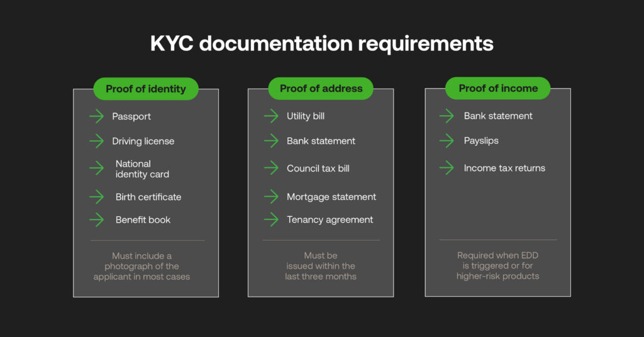Select the Proof of identity green label

(x=146, y=89)
